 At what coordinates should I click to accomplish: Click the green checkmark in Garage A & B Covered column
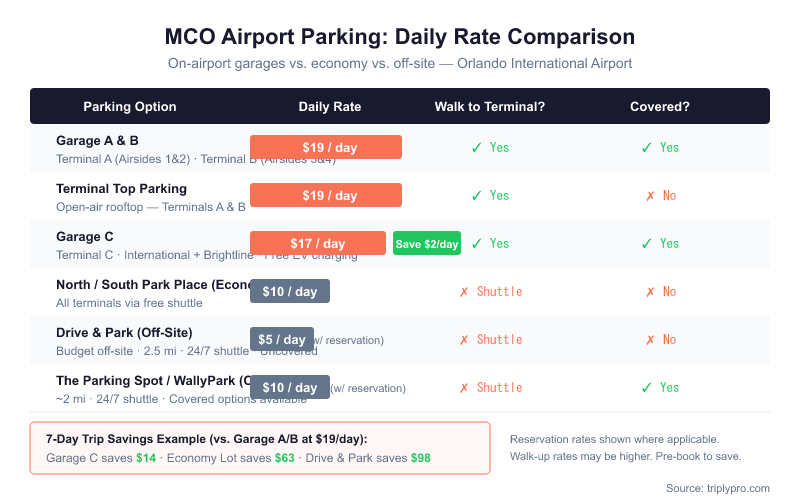(646, 148)
